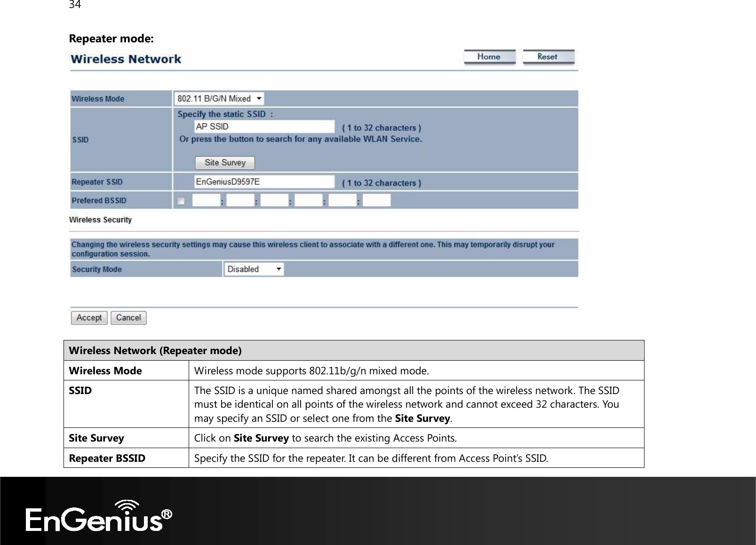
Task: Click the third Prefered BSSID octet field
Action: [274, 201]
